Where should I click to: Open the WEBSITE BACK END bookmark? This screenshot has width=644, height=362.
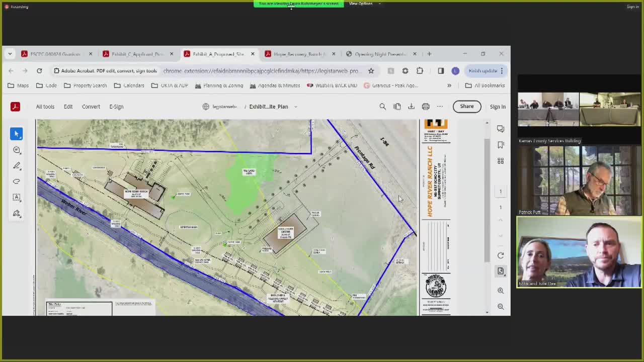pos(332,85)
